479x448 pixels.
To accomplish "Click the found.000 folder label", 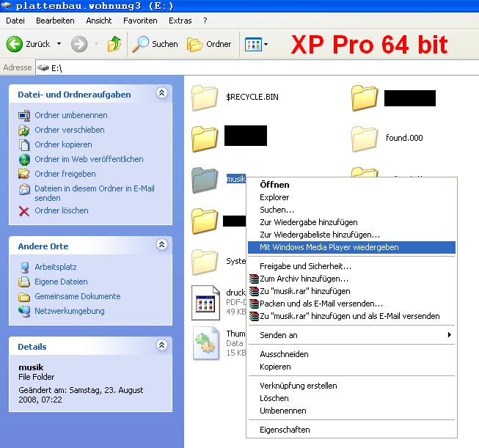I will click(404, 138).
